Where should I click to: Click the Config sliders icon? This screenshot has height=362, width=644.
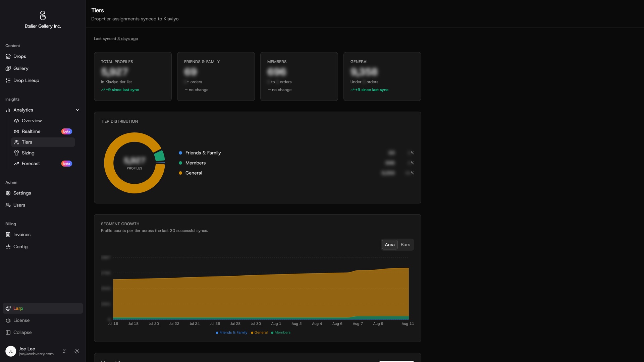pos(8,247)
